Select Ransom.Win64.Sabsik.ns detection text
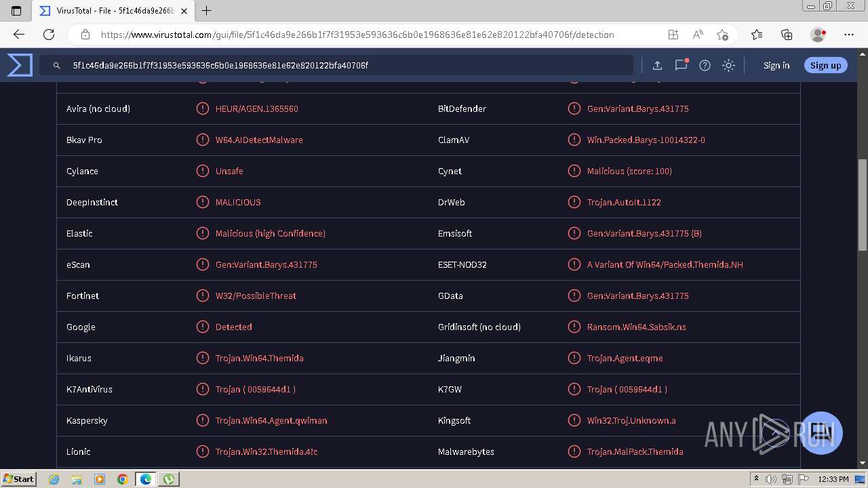Viewport: 868px width, 488px height. pyautogui.click(x=637, y=327)
